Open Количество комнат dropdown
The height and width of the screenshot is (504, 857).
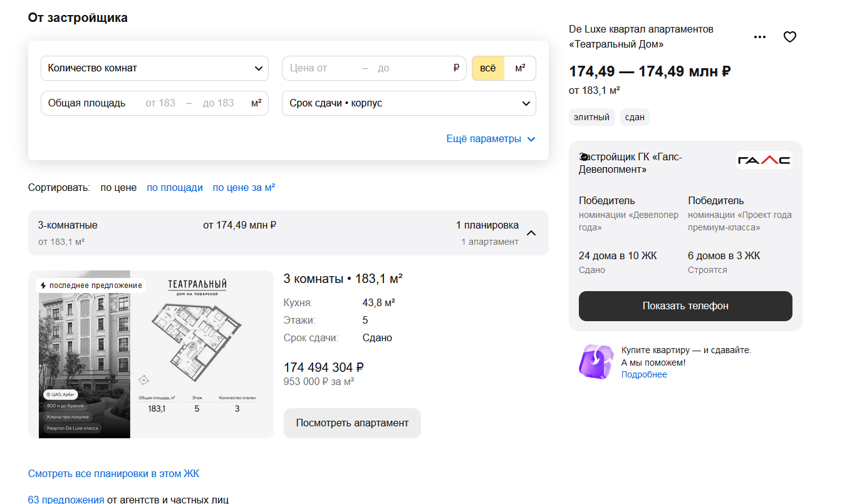pyautogui.click(x=155, y=68)
